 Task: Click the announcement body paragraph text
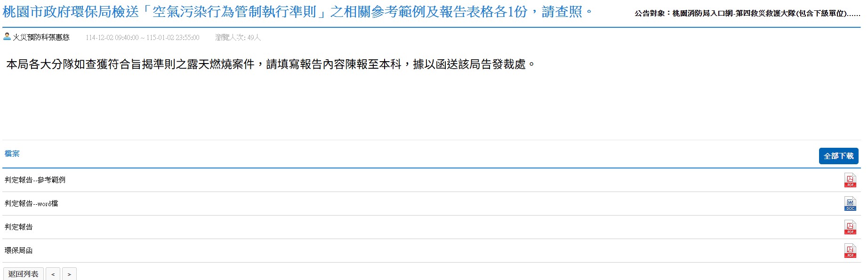(271, 64)
